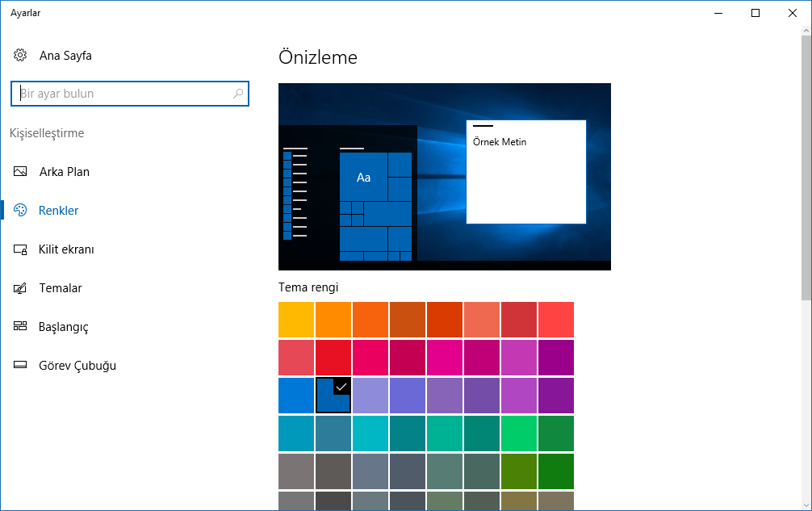812x511 pixels.
Task: Pick the currently checked dark blue swatch
Action: click(333, 396)
